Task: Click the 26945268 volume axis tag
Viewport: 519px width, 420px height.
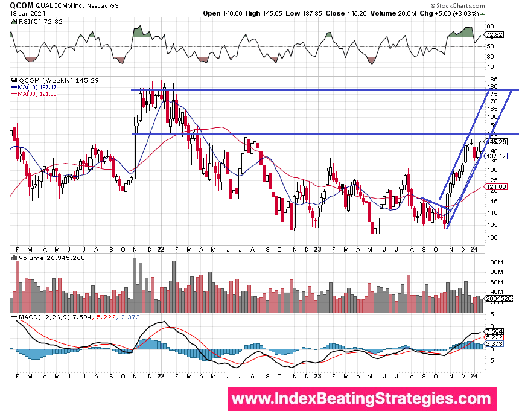Action: 499,299
